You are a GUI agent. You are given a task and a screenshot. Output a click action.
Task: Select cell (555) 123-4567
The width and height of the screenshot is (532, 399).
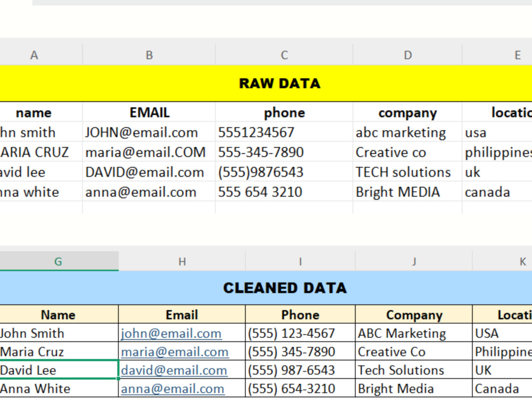pos(300,333)
